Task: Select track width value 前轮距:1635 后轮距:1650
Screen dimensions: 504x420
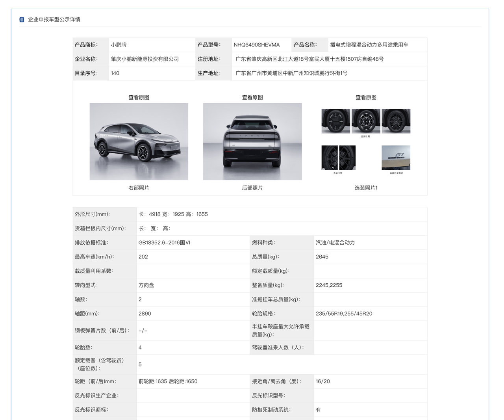Action: click(x=168, y=381)
